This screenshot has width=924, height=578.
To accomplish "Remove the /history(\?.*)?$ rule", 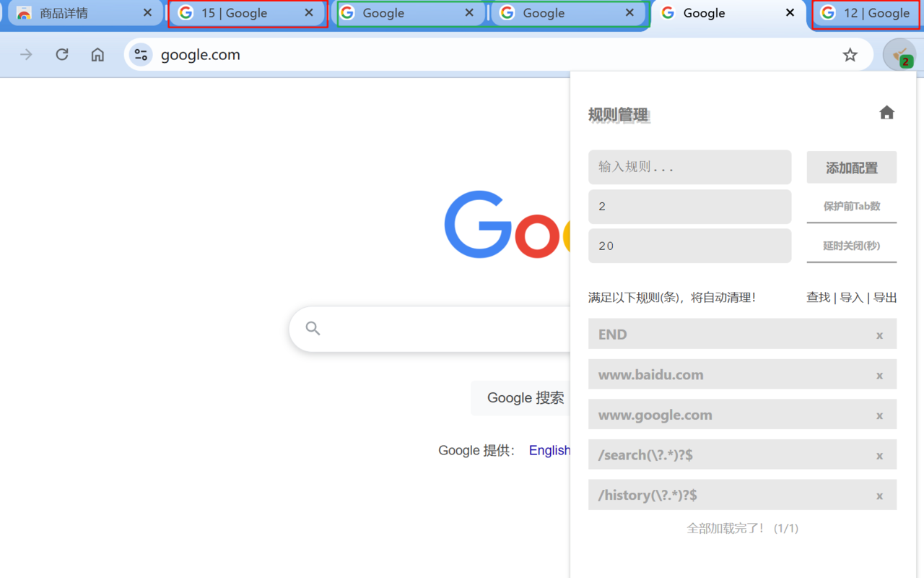I will (x=879, y=496).
